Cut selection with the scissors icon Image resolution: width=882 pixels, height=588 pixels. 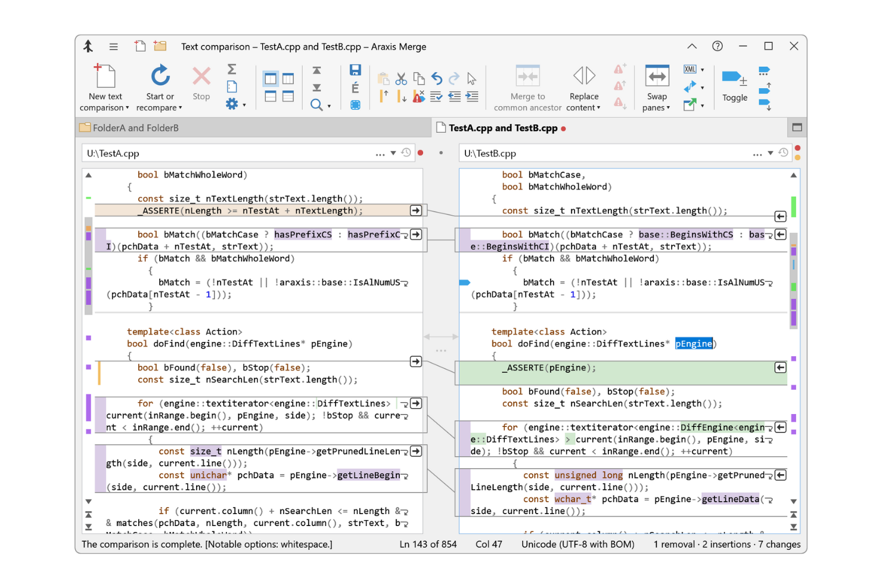(401, 79)
